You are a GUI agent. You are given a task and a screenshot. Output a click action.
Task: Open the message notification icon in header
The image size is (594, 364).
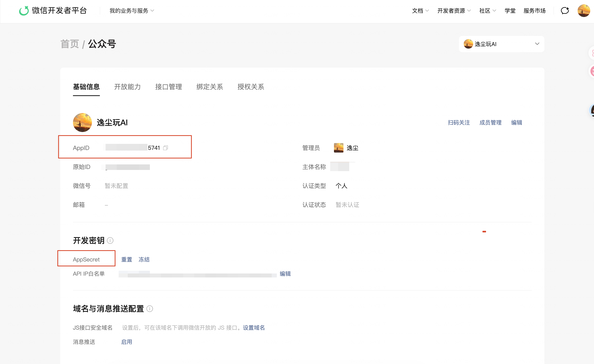click(x=565, y=11)
